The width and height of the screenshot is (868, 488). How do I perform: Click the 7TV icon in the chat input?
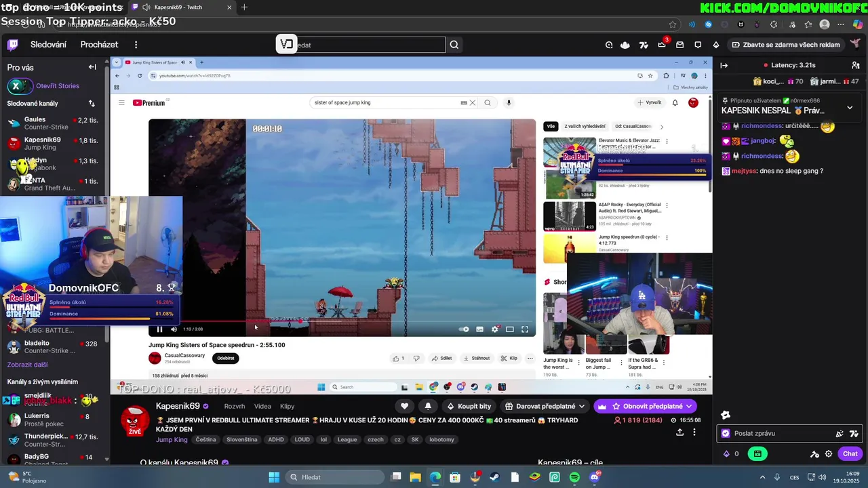coord(854,433)
